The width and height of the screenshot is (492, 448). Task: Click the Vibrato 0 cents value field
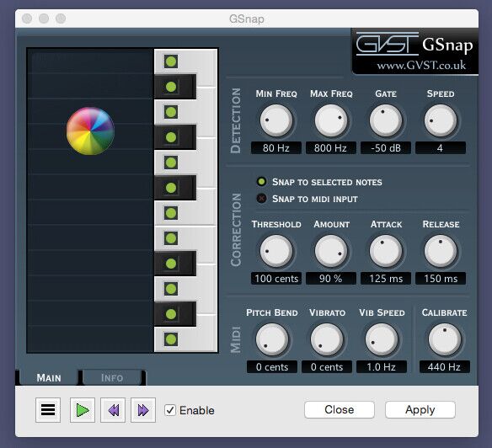(327, 367)
